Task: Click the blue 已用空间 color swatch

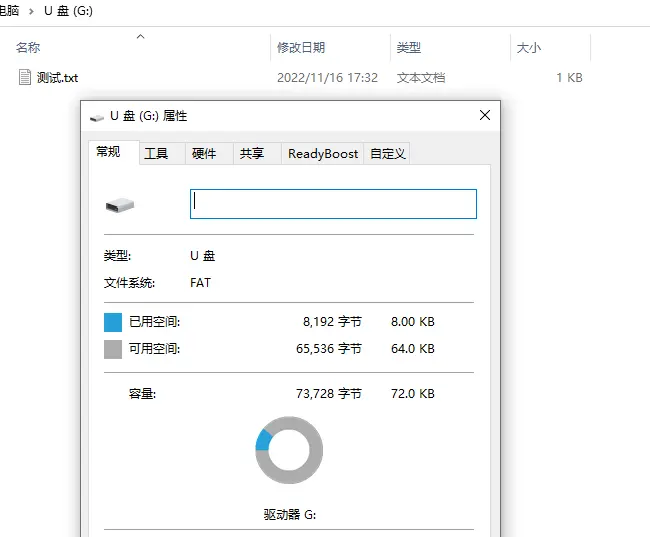Action: (x=113, y=322)
